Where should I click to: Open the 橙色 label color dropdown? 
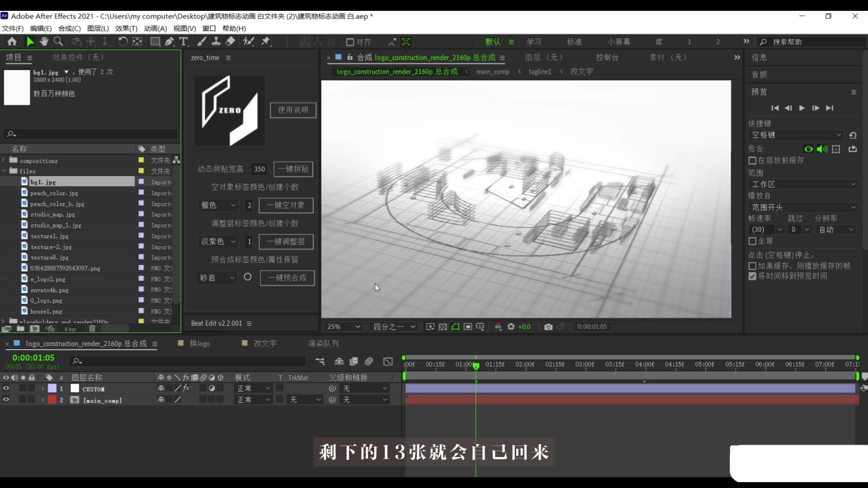218,205
